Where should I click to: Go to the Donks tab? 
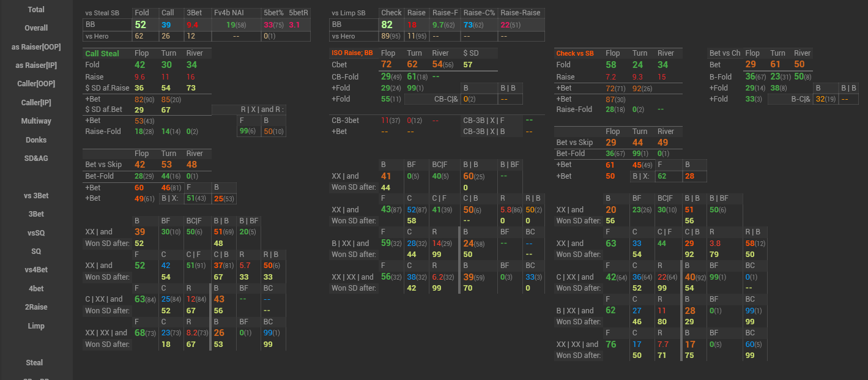click(x=36, y=140)
